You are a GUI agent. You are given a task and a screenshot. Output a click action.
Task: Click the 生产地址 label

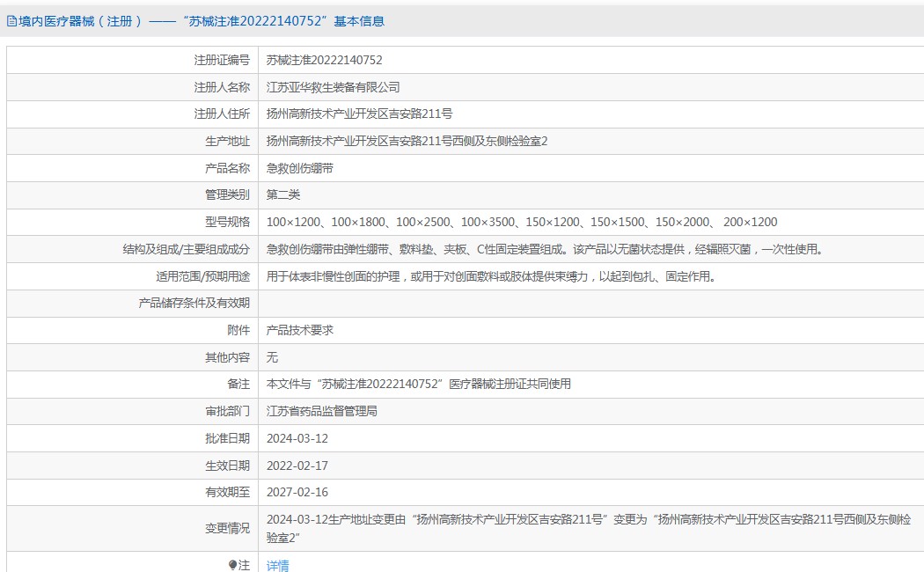tap(227, 142)
